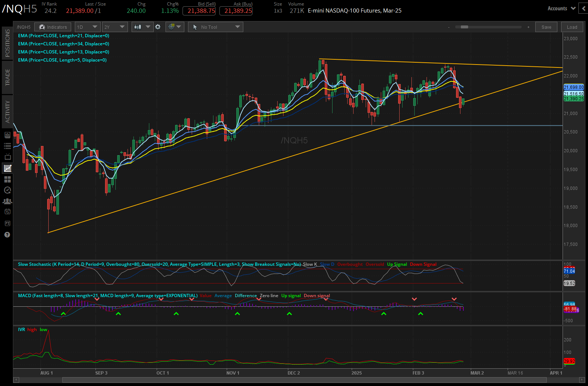The width and height of the screenshot is (588, 386).
Task: Open the Indicators panel
Action: click(53, 27)
